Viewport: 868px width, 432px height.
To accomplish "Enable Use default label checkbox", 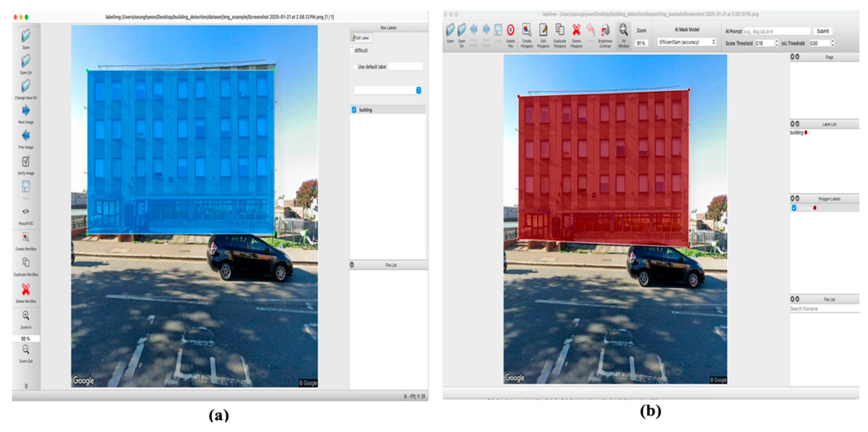I will (355, 67).
